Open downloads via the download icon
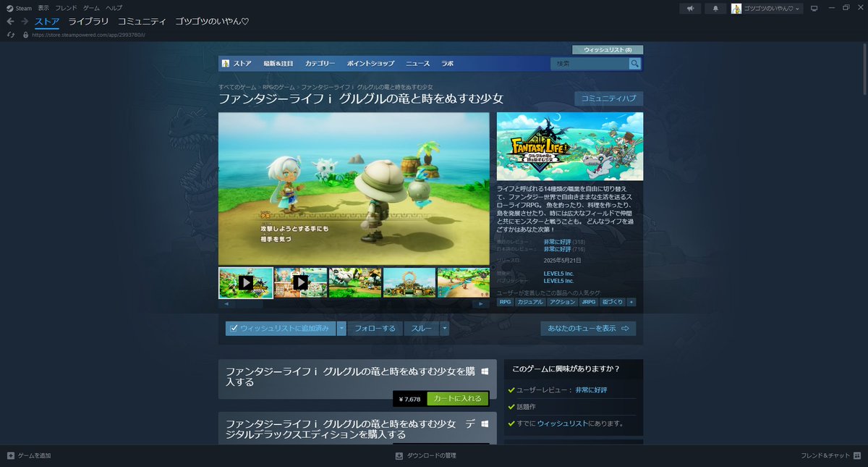Screen dimensions: 868x467 click(399, 455)
